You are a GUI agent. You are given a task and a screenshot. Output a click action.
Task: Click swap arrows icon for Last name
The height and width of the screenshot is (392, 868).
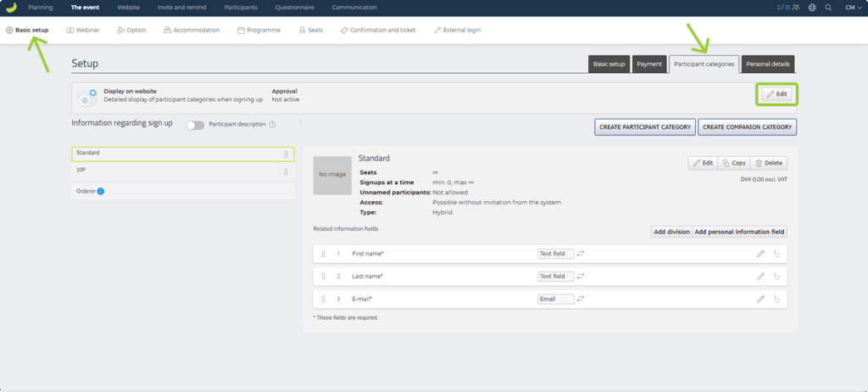click(581, 276)
